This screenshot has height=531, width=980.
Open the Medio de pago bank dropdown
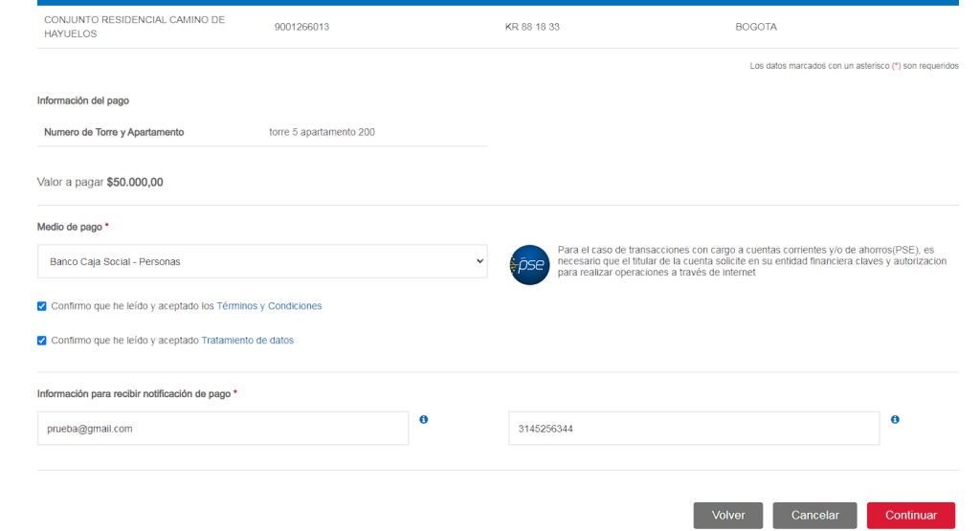point(261,261)
